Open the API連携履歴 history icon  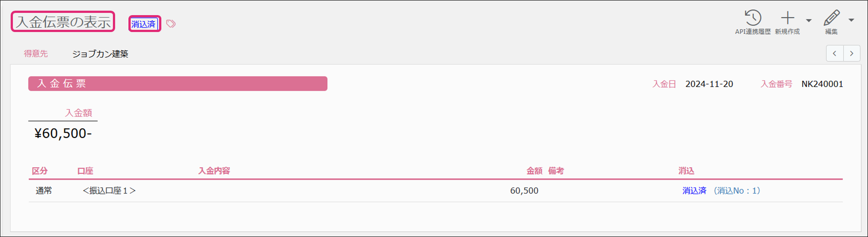tap(752, 18)
